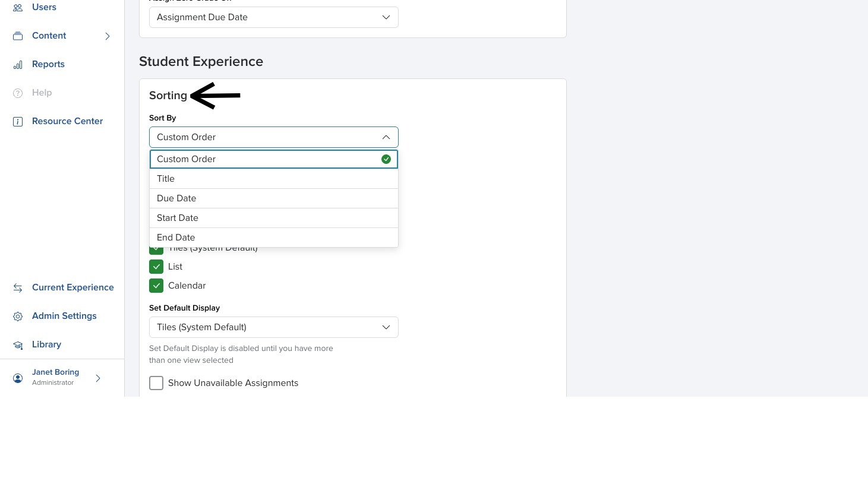The height and width of the screenshot is (500, 868).
Task: Click the Reports bar chart icon
Action: pyautogui.click(x=18, y=65)
